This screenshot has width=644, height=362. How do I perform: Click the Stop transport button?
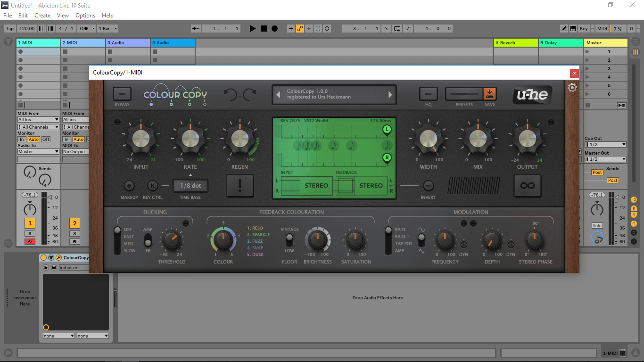pos(264,29)
